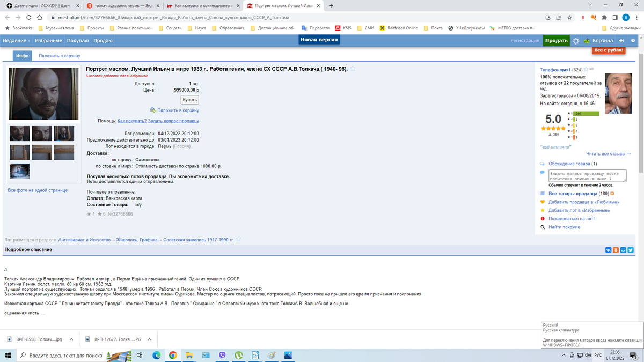Open Chrome tab search chevron

pos(590,5)
